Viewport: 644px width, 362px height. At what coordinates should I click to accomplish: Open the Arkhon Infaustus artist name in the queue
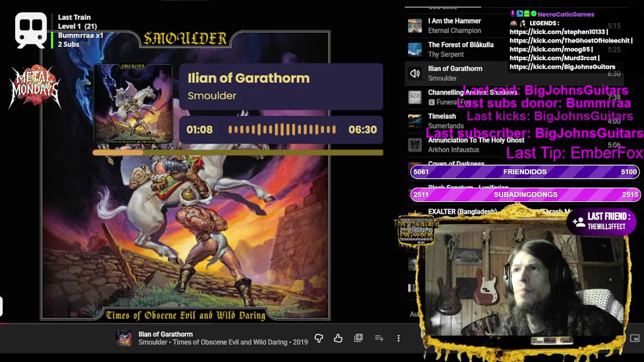click(x=453, y=150)
